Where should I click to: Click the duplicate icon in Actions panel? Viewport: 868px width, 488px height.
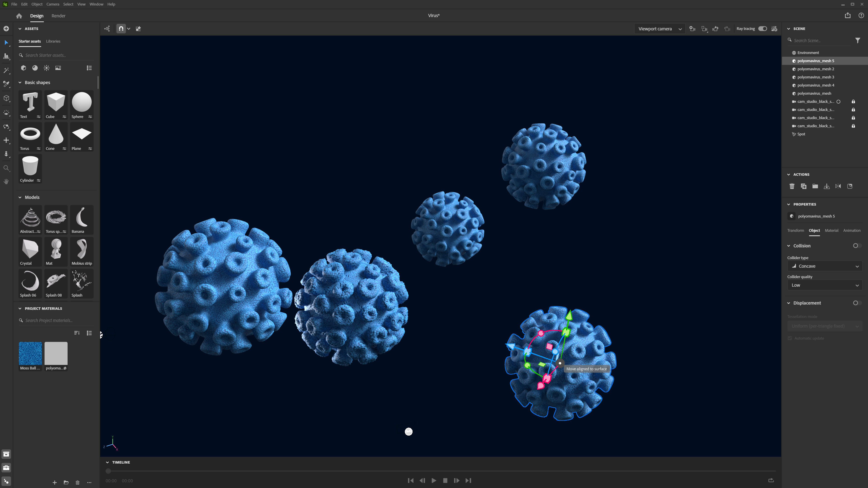click(x=803, y=186)
